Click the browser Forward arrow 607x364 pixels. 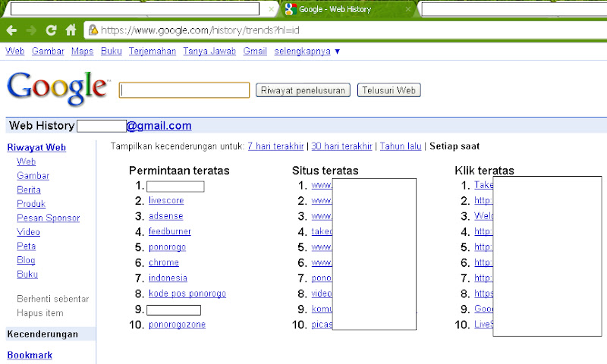click(31, 30)
